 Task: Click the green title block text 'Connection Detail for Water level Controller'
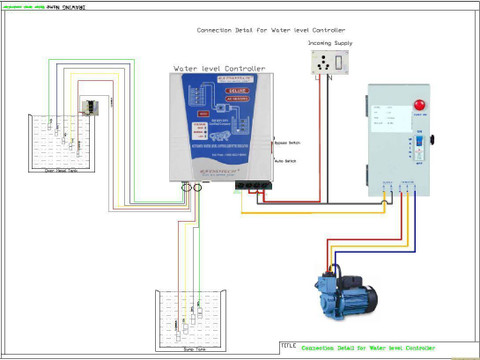368,348
